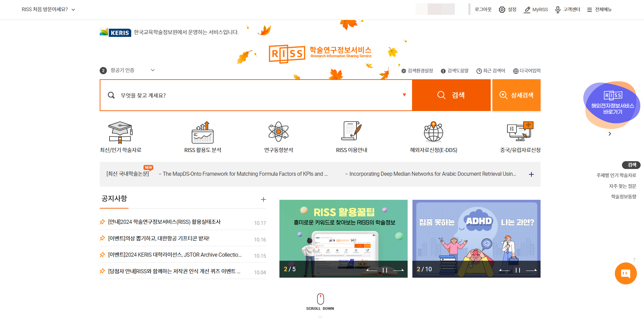Open the chat bubble in bottom-right corner

pyautogui.click(x=626, y=273)
